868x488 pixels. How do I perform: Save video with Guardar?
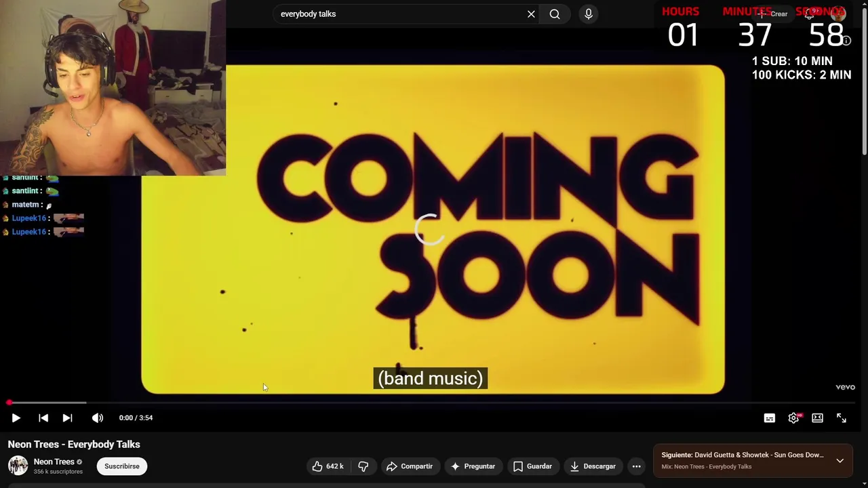(532, 466)
